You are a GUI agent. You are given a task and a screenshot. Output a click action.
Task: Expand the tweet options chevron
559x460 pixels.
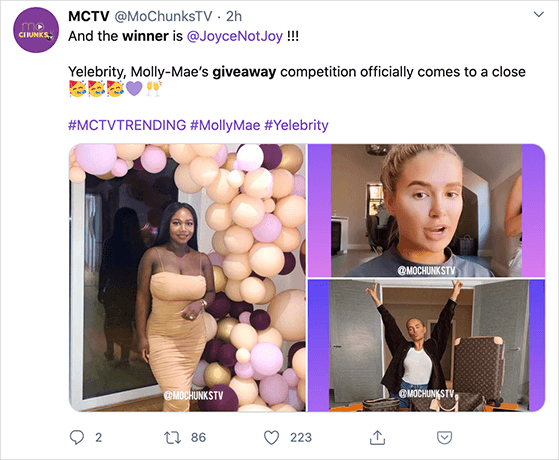click(x=538, y=15)
